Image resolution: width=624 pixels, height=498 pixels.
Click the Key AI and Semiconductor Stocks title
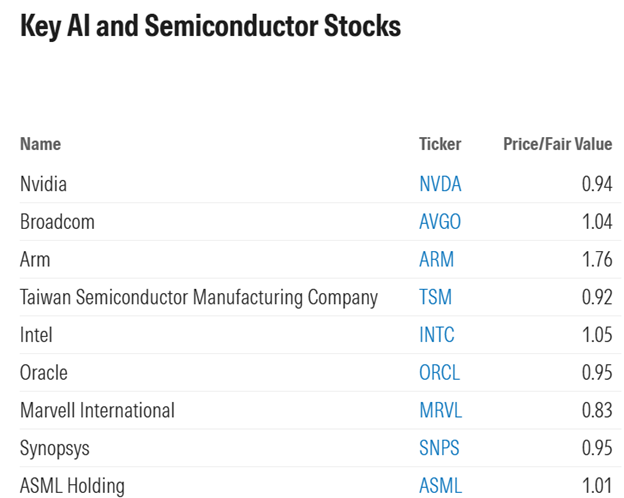(x=210, y=27)
